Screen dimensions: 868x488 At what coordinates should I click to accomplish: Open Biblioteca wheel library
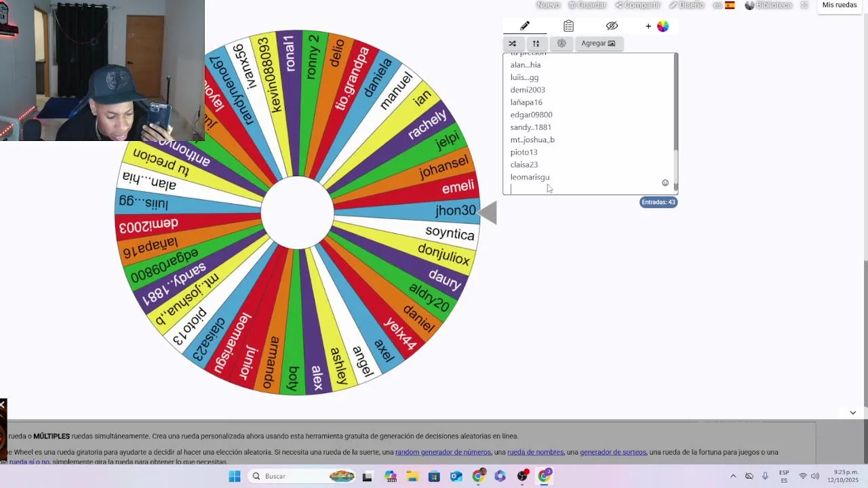pyautogui.click(x=768, y=5)
